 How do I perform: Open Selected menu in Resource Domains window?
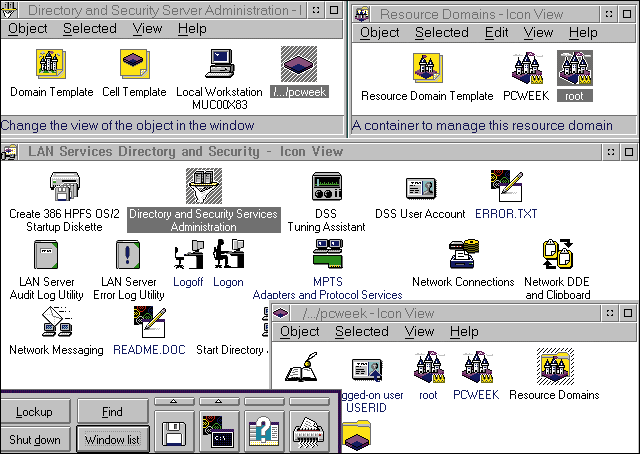442,33
